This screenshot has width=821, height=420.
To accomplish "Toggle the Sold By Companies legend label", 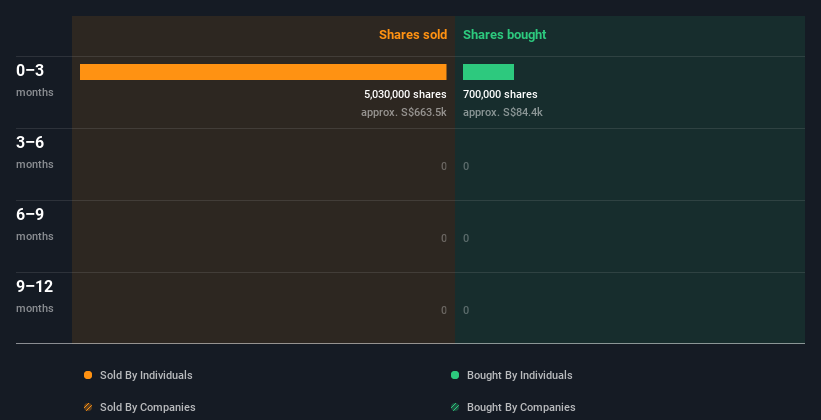I will tap(148, 407).
